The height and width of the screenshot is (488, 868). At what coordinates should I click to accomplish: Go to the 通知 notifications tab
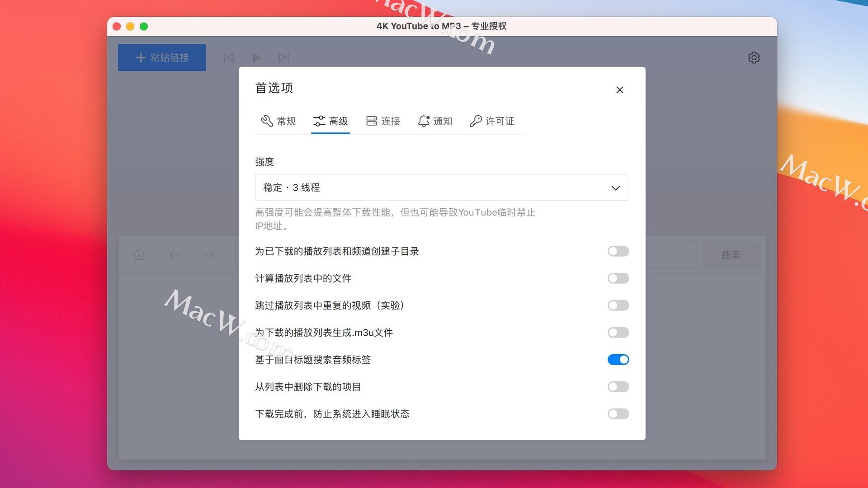(435, 121)
